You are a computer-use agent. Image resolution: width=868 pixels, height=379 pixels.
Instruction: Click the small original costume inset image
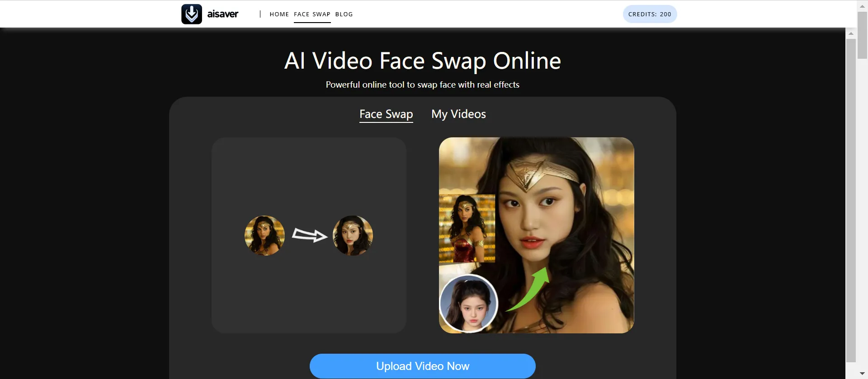pos(467,228)
